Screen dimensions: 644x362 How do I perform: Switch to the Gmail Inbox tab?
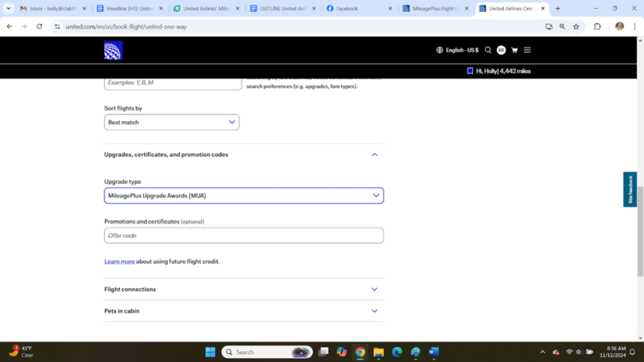click(x=48, y=9)
